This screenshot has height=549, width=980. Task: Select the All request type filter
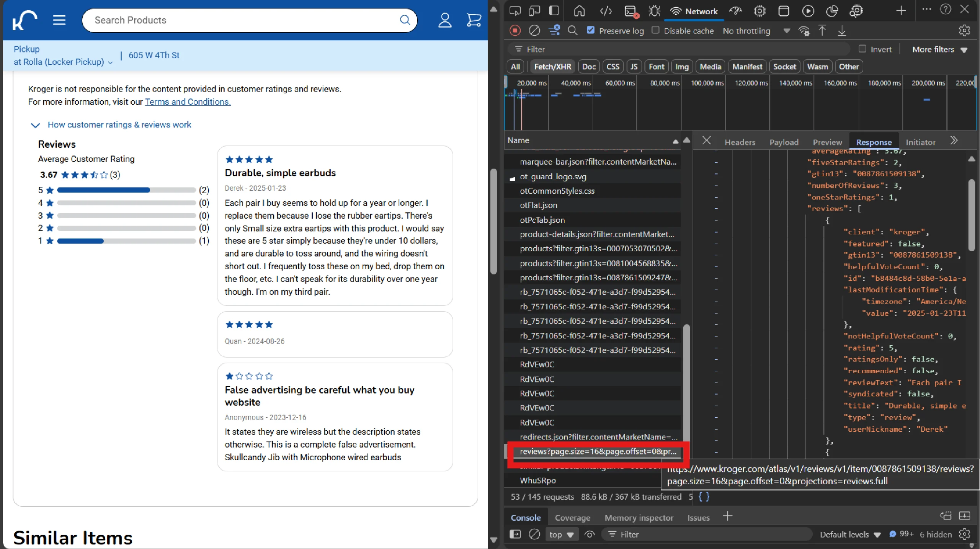pos(515,67)
